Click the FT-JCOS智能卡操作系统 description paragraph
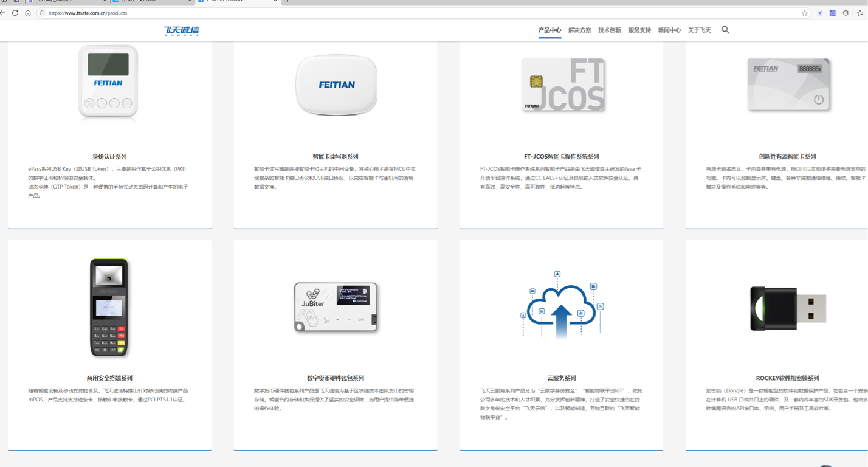 coord(560,178)
